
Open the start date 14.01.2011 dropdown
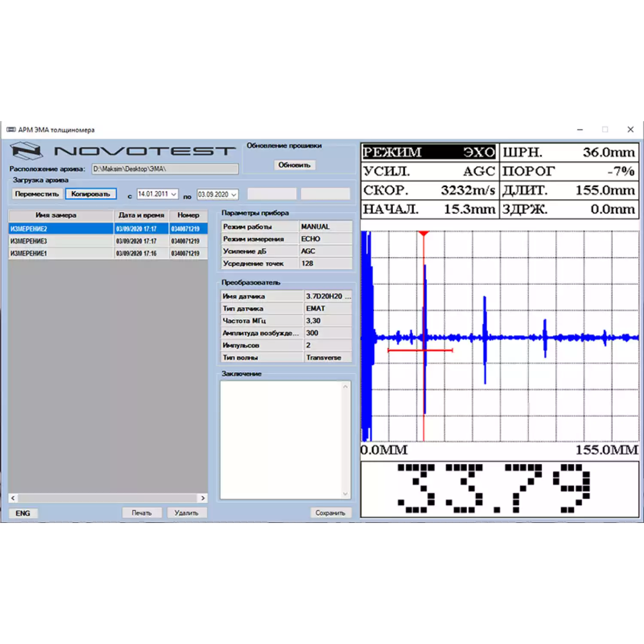[x=173, y=194]
